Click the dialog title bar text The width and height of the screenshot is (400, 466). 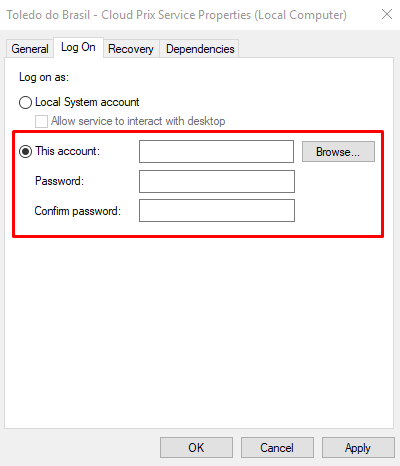[x=177, y=15]
